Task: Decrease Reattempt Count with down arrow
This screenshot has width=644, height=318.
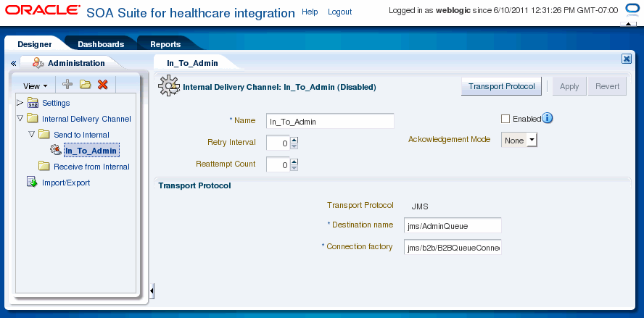Action: 294,167
